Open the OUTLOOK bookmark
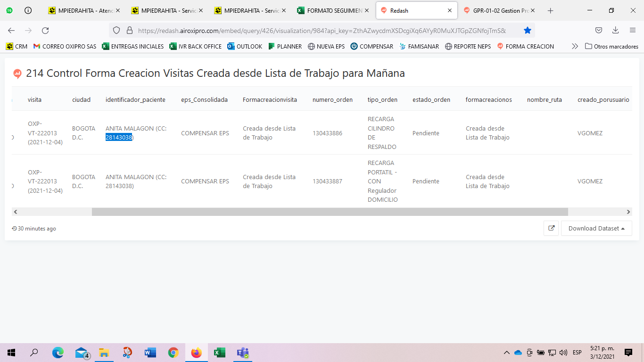This screenshot has height=362, width=644. (x=245, y=46)
